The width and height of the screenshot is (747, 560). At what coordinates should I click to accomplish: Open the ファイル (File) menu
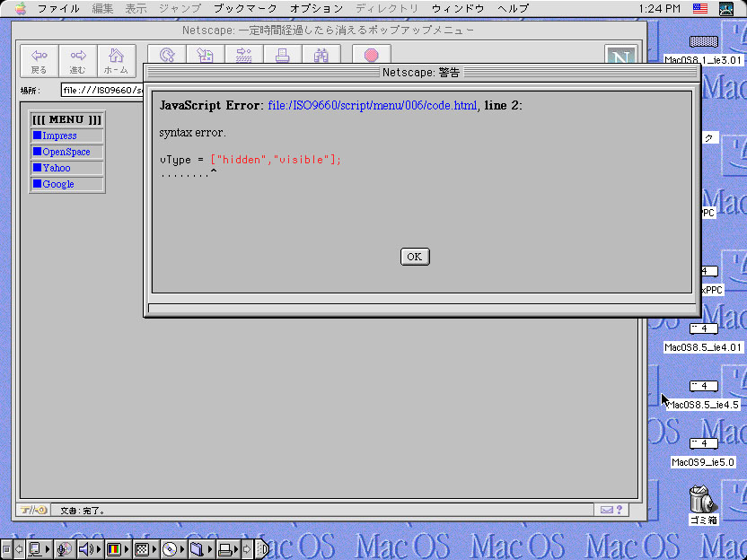click(x=58, y=9)
